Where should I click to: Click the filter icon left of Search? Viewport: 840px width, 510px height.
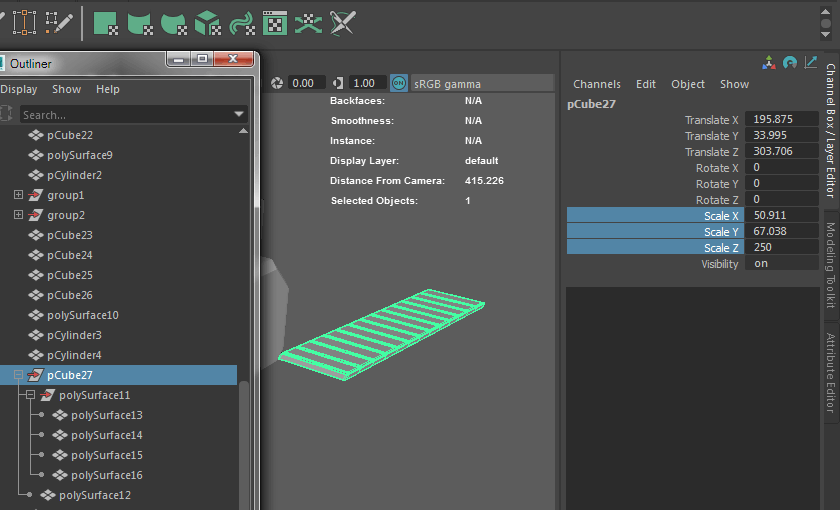point(6,114)
